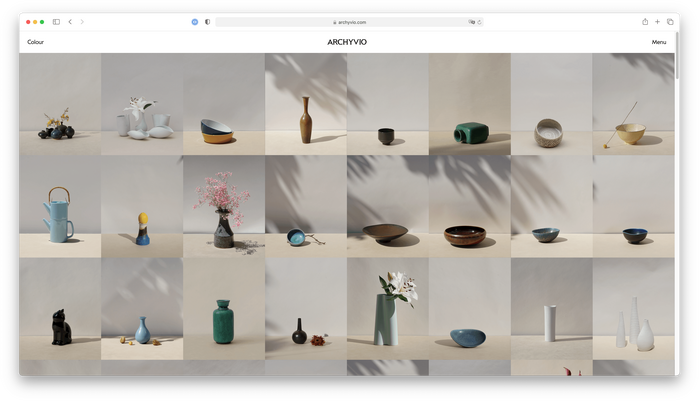Click the translate icon in address bar
This screenshot has width=699, height=401.
471,22
